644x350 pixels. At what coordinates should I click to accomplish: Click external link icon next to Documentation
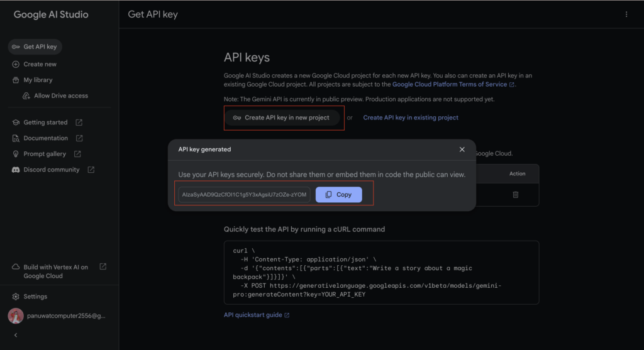79,138
